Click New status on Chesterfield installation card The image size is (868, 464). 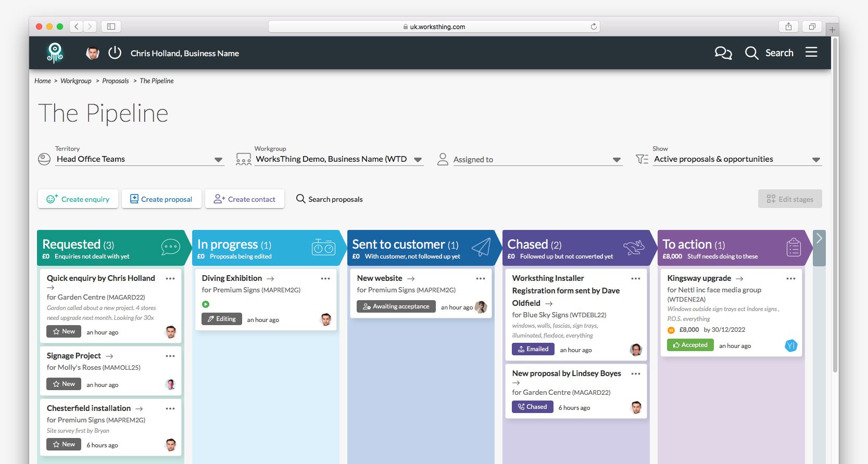point(64,444)
